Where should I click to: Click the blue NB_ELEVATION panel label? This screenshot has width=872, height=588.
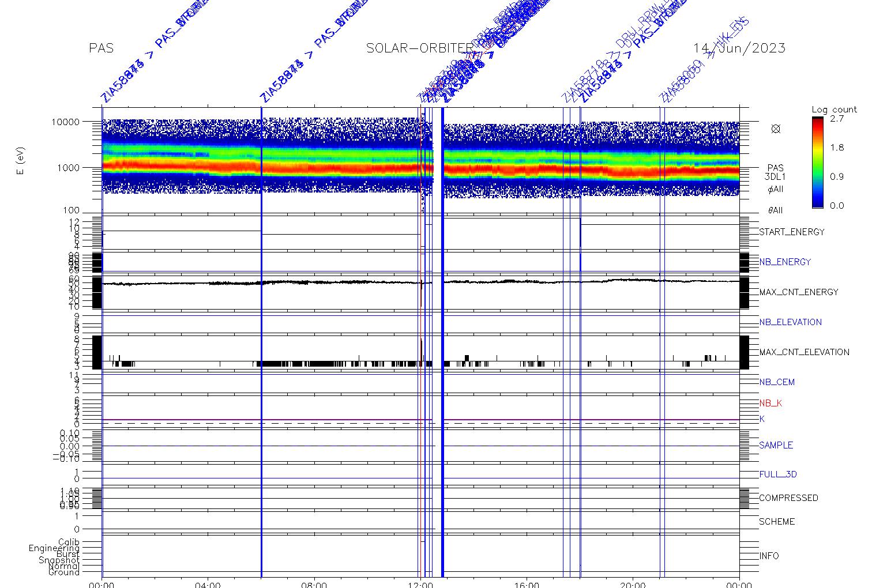point(790,322)
